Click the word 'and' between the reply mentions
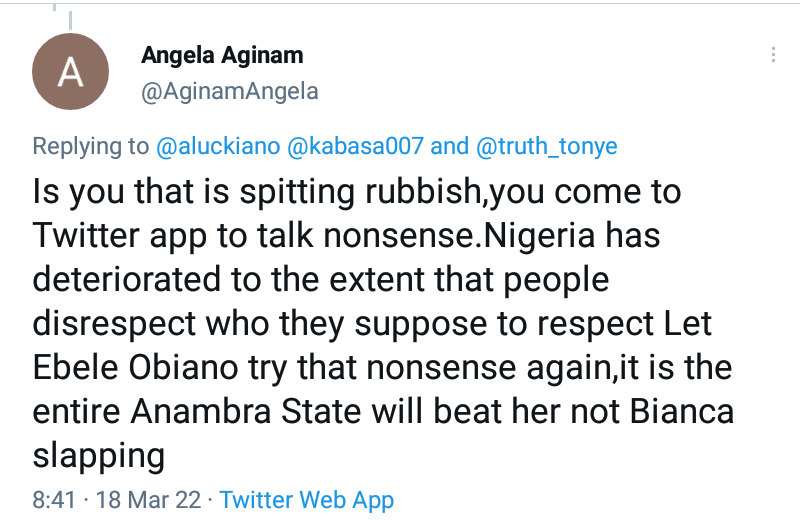The height and width of the screenshot is (520, 800). [x=449, y=146]
